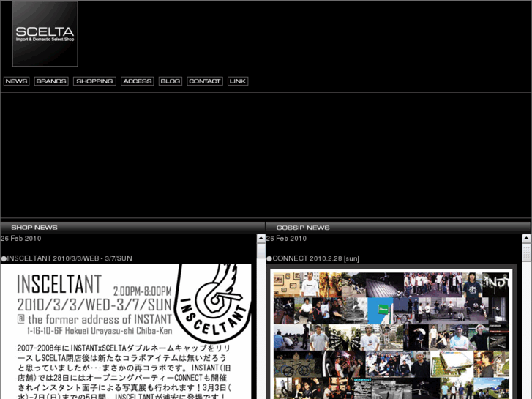This screenshot has width=532, height=399.
Task: Click the GOSSIP NEWS scrollbar thumb
Action: [x=526, y=253]
